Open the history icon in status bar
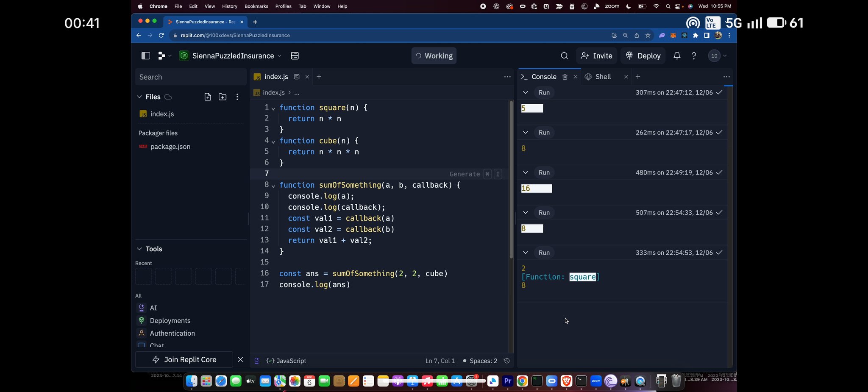This screenshot has height=392, width=868. pos(506,361)
